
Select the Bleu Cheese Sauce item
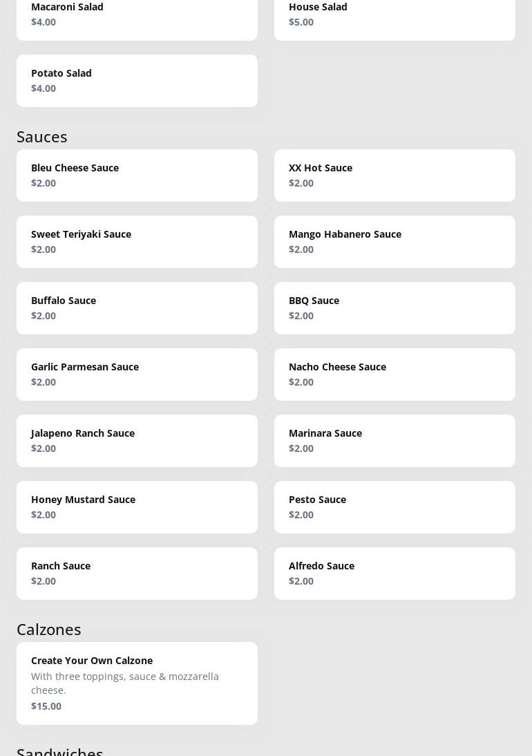[137, 176]
